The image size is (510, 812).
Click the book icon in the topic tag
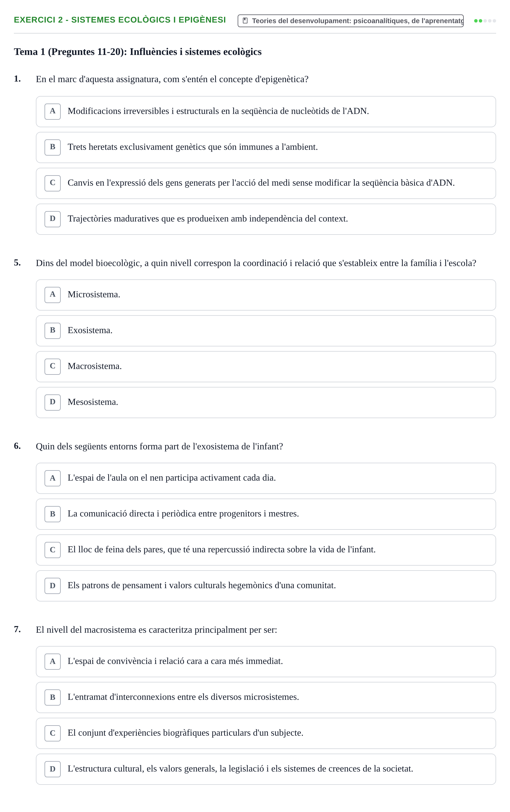(245, 21)
